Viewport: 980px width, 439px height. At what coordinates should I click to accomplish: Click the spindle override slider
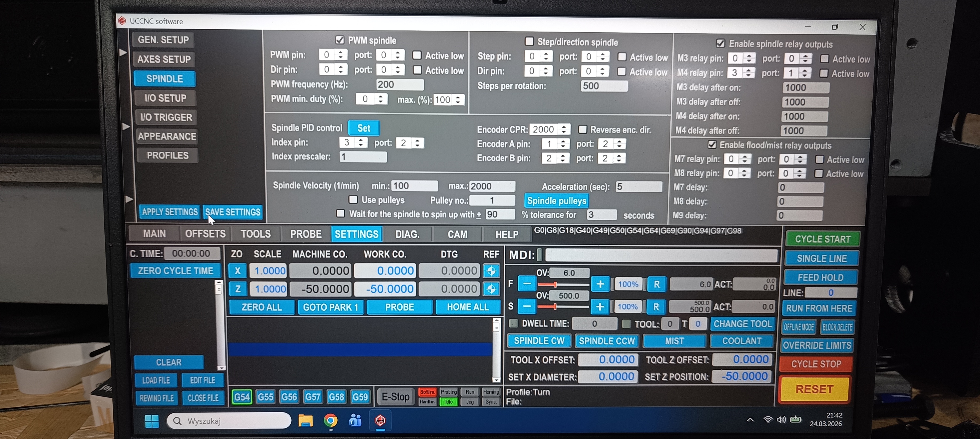[563, 307]
